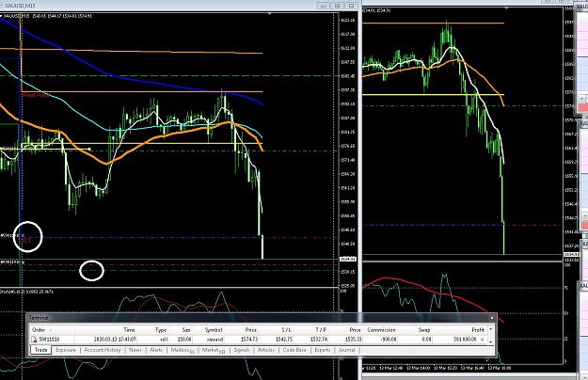Sort by the Type column header
This screenshot has height=380, width=588.
pyautogui.click(x=161, y=330)
